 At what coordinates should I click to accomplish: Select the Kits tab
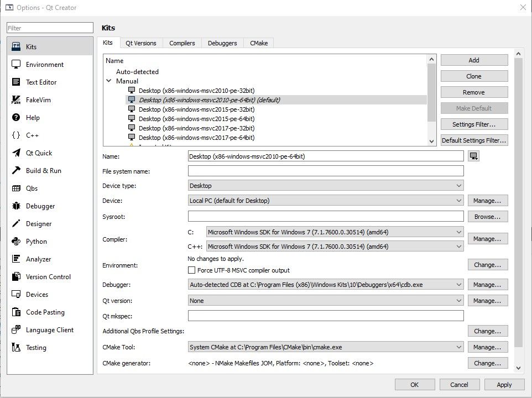pyautogui.click(x=107, y=43)
